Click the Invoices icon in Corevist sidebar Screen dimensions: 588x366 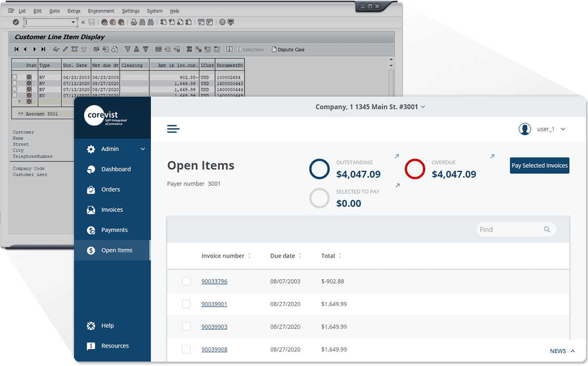click(x=91, y=210)
